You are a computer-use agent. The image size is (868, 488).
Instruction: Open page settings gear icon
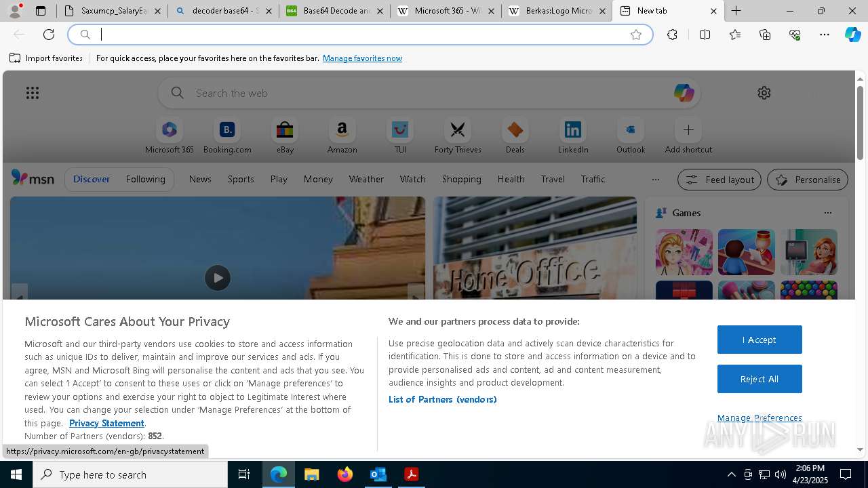[764, 93]
